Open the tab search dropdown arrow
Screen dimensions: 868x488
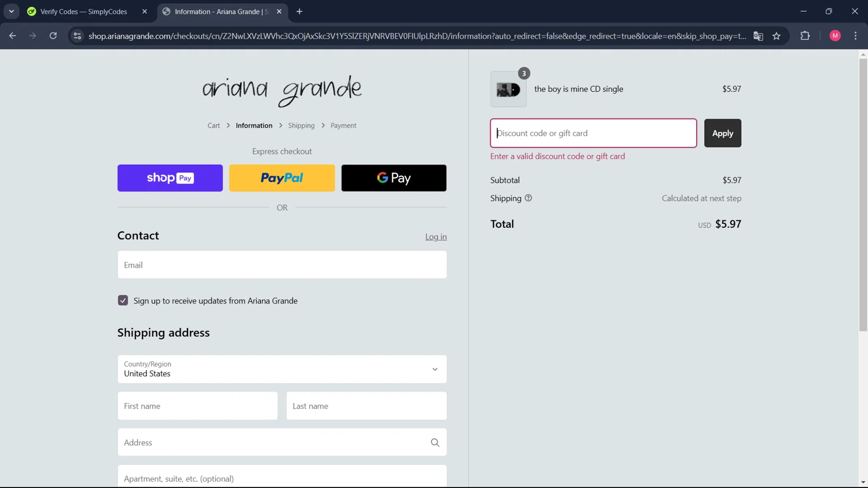(11, 11)
